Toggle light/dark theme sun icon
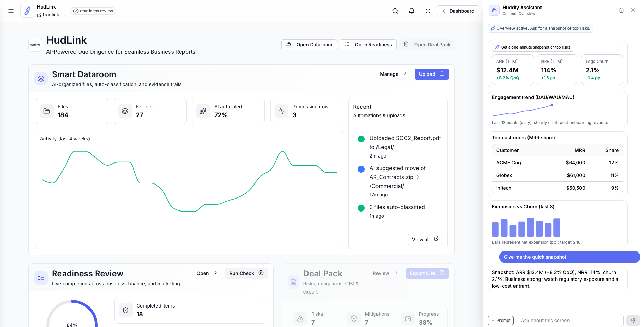 click(x=428, y=11)
